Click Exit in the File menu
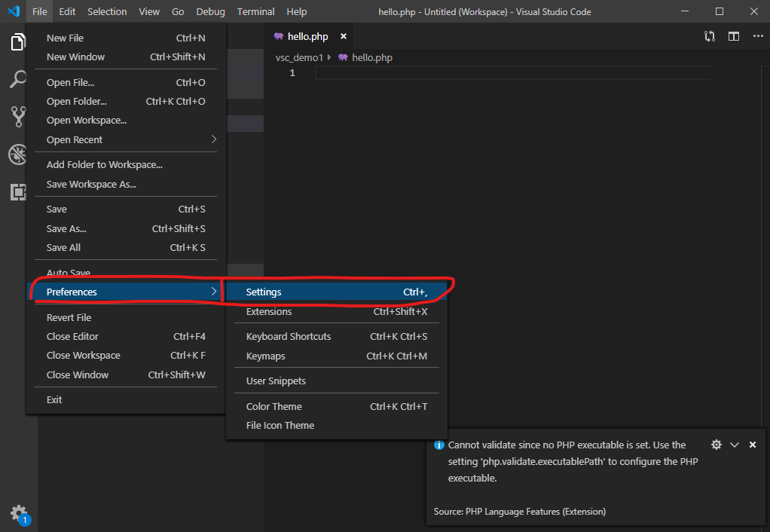This screenshot has width=770, height=532. (x=126, y=400)
